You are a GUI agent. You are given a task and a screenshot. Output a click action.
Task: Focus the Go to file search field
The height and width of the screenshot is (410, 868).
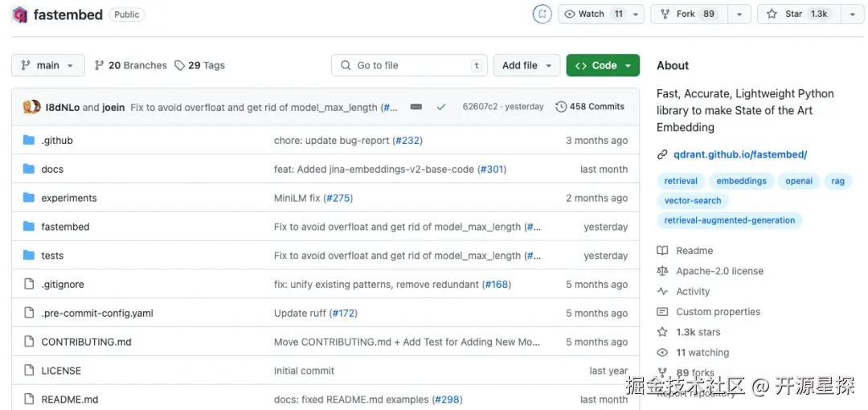[409, 65]
